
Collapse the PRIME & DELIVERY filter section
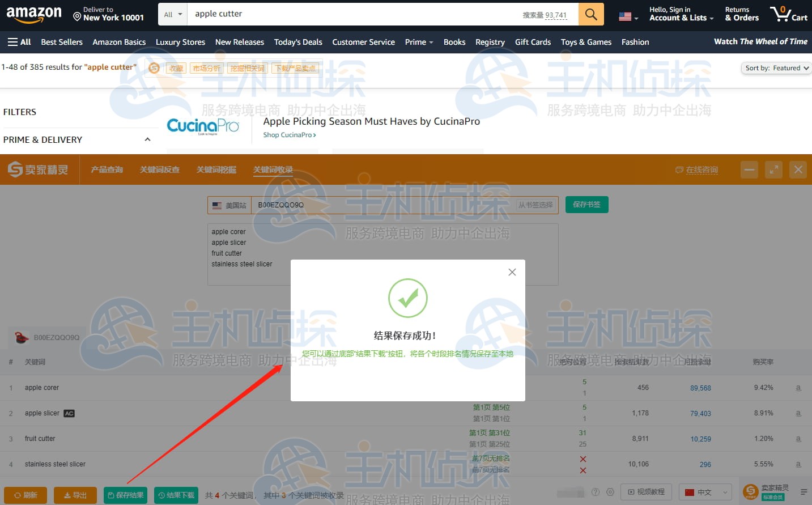coord(147,139)
